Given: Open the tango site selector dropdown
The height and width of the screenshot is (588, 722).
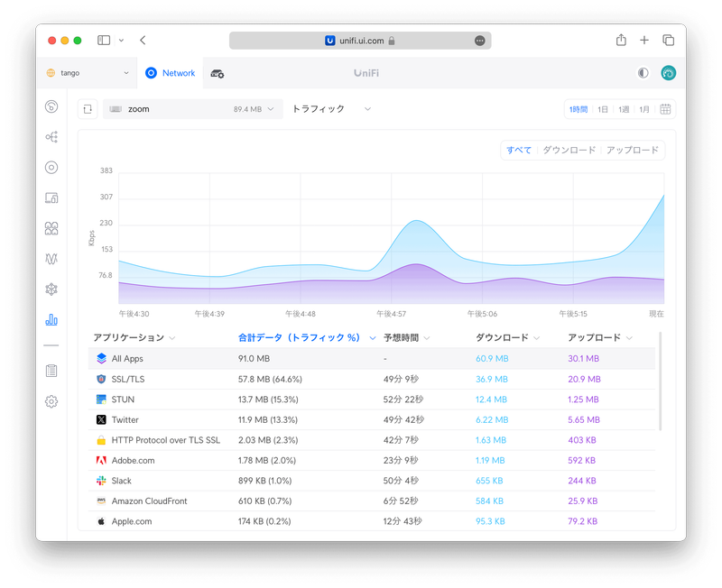Looking at the screenshot, I should point(88,73).
